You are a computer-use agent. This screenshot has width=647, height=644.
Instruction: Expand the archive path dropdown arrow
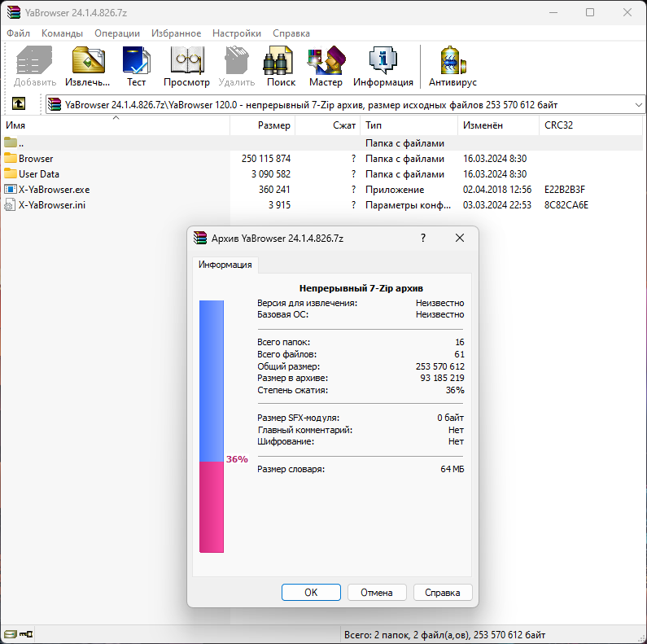pyautogui.click(x=637, y=105)
